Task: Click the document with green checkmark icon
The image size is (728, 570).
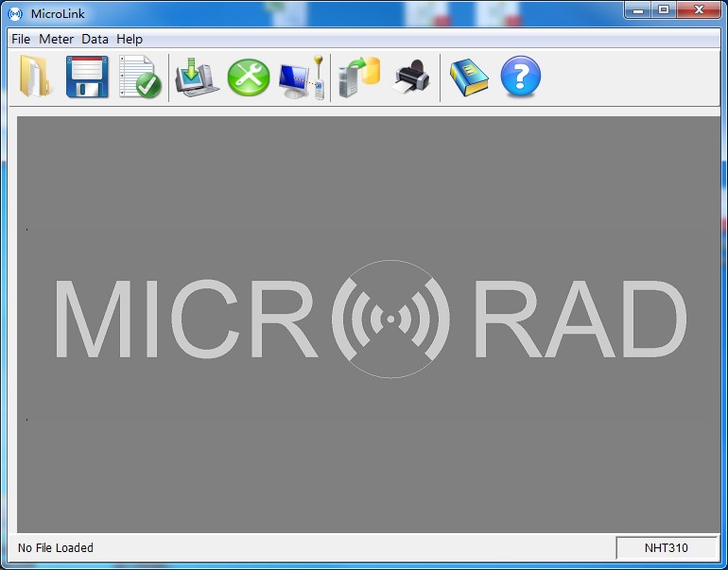Action: (140, 77)
